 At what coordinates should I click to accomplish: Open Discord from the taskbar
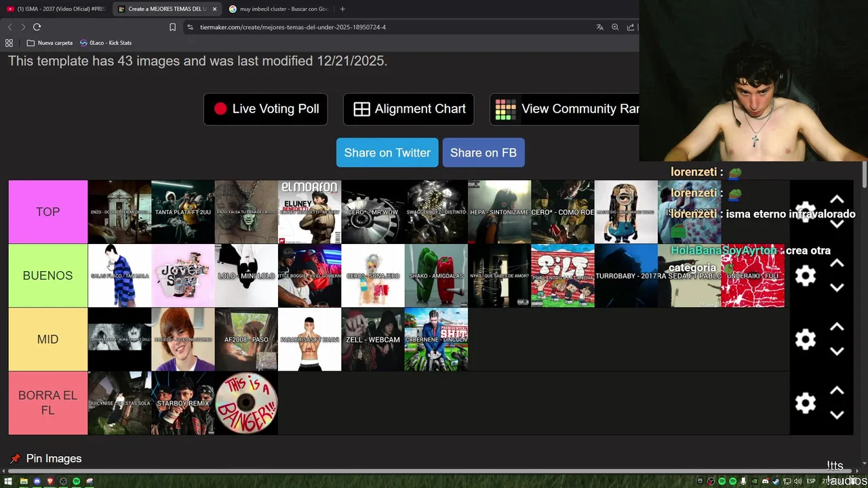(37, 481)
